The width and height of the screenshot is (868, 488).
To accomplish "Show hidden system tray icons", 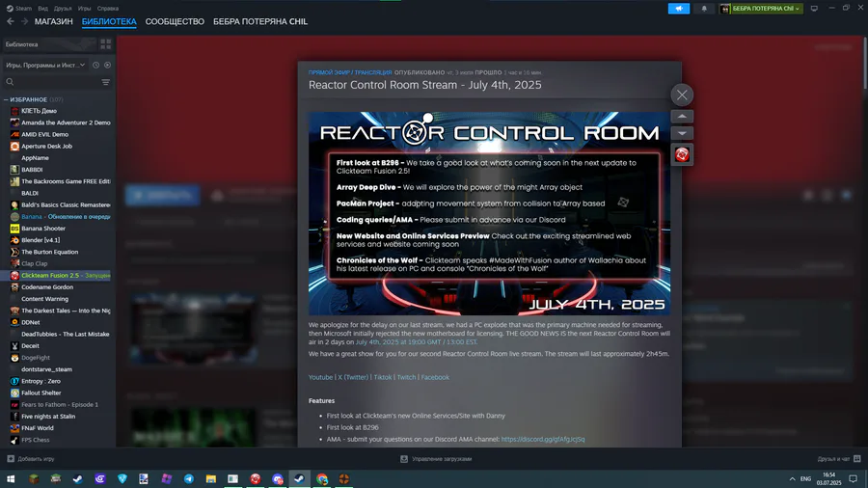I will (x=792, y=478).
